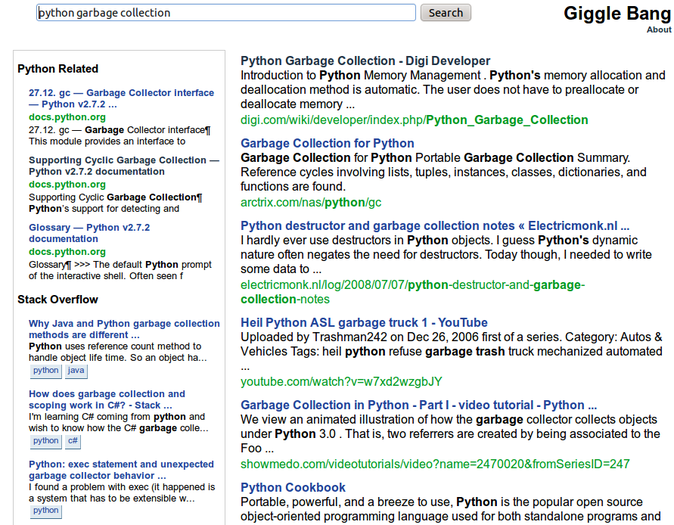The width and height of the screenshot is (674, 525).
Task: Click docs.python.org URL under Glossary result
Action: 67,252
